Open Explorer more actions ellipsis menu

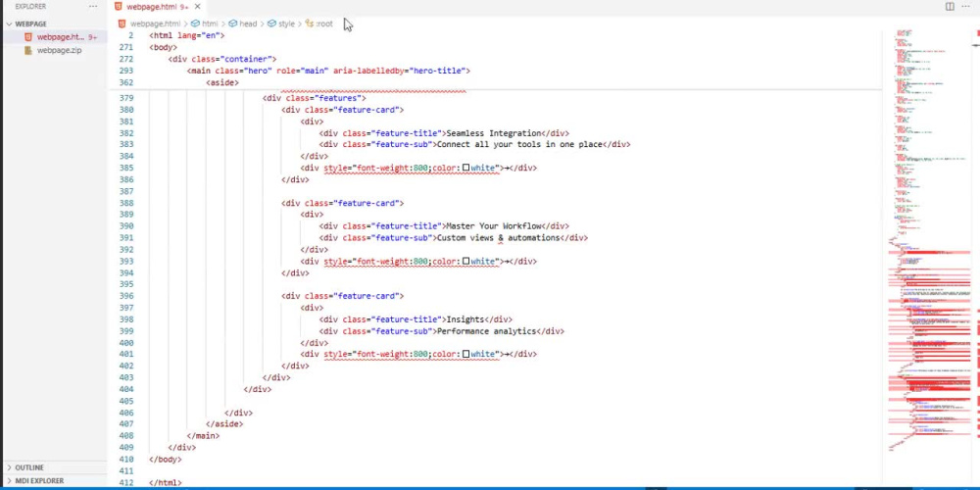(93, 6)
